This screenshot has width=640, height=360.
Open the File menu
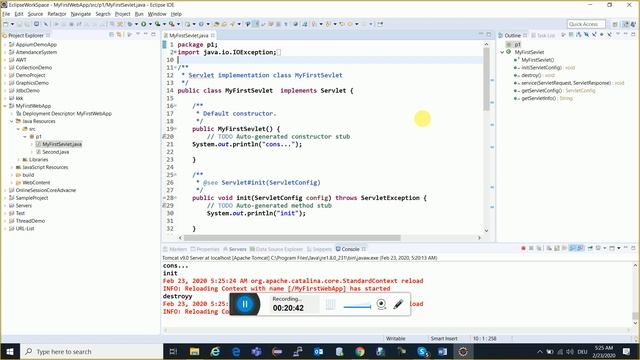tap(6, 14)
